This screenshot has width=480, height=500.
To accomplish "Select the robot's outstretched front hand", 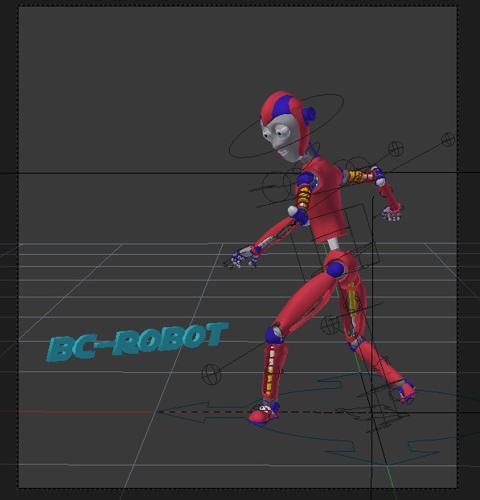I will (244, 257).
